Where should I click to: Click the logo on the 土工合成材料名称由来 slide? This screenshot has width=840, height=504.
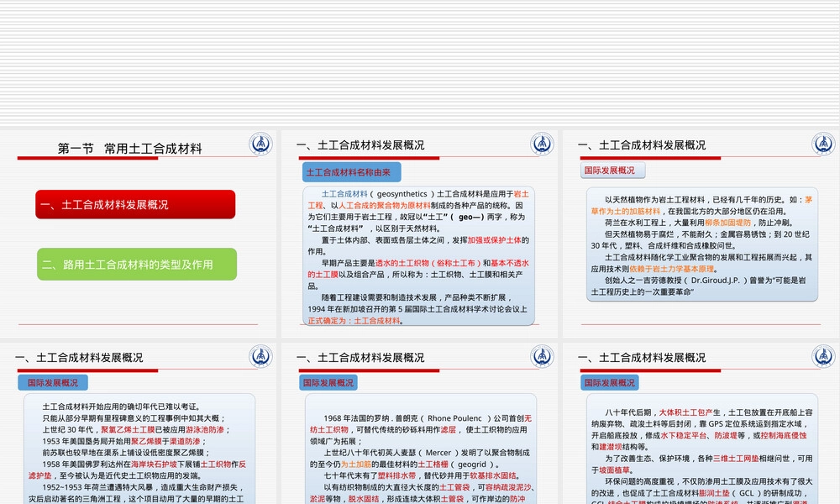click(542, 144)
